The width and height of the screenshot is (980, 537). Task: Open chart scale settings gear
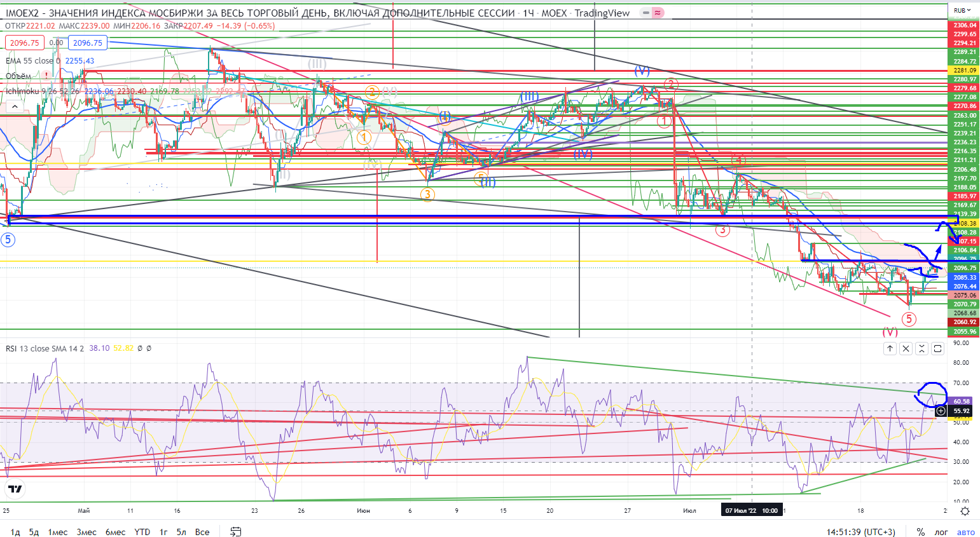coord(965,511)
